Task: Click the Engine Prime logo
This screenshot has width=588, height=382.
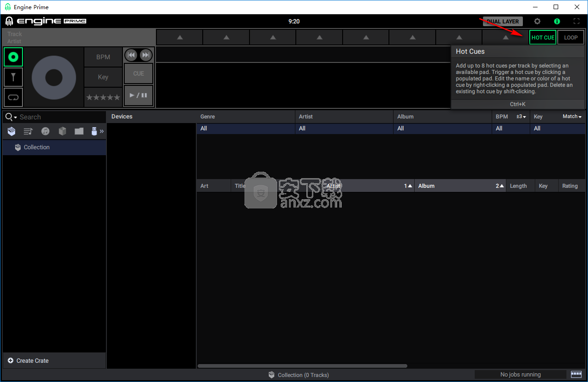Action: point(46,21)
